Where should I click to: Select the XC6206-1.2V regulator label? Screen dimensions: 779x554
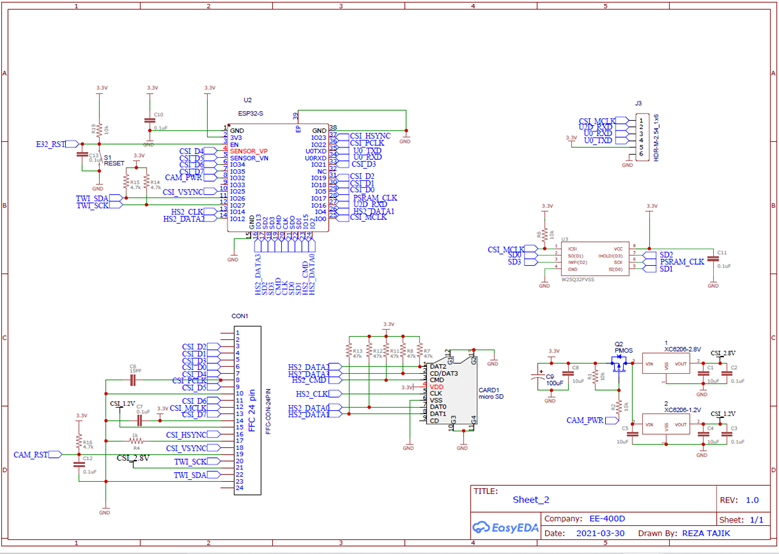683,410
